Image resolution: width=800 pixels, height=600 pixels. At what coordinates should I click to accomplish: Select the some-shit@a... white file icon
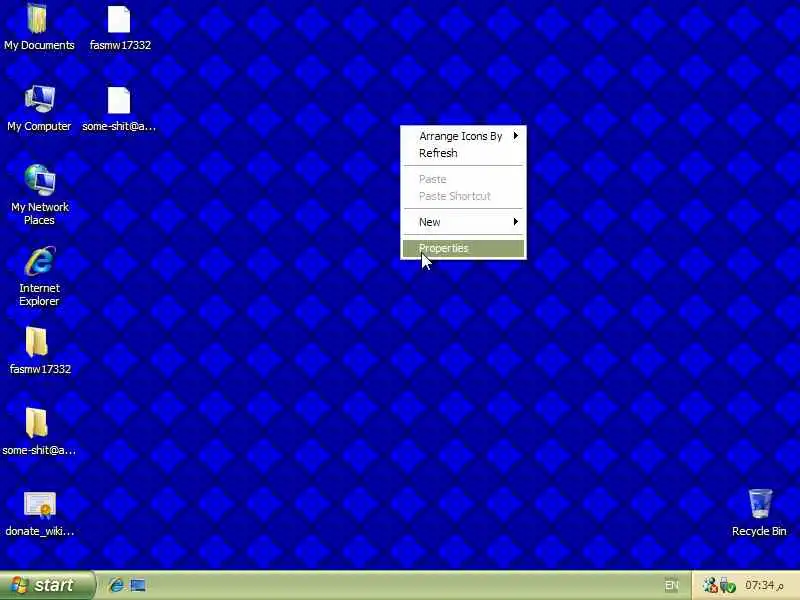[119, 101]
